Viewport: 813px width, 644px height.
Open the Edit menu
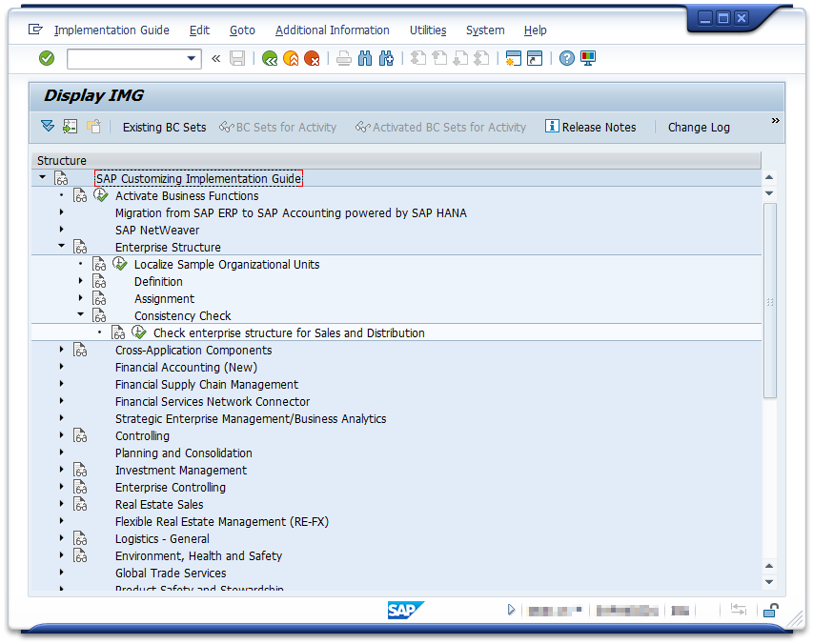coord(199,30)
